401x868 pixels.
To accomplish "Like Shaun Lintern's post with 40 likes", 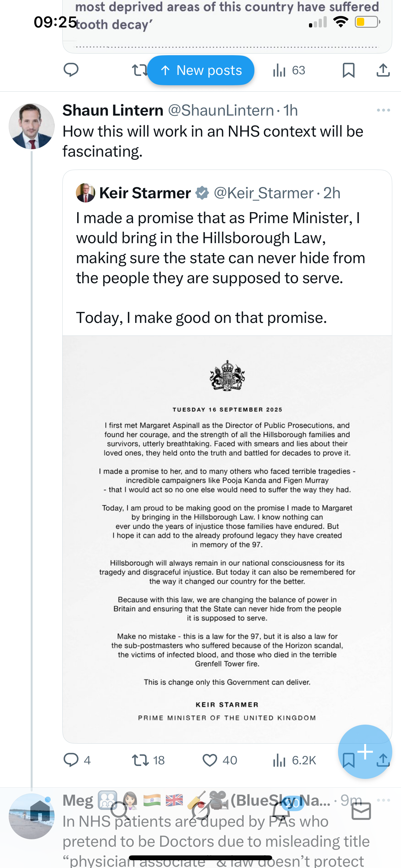I will click(210, 760).
